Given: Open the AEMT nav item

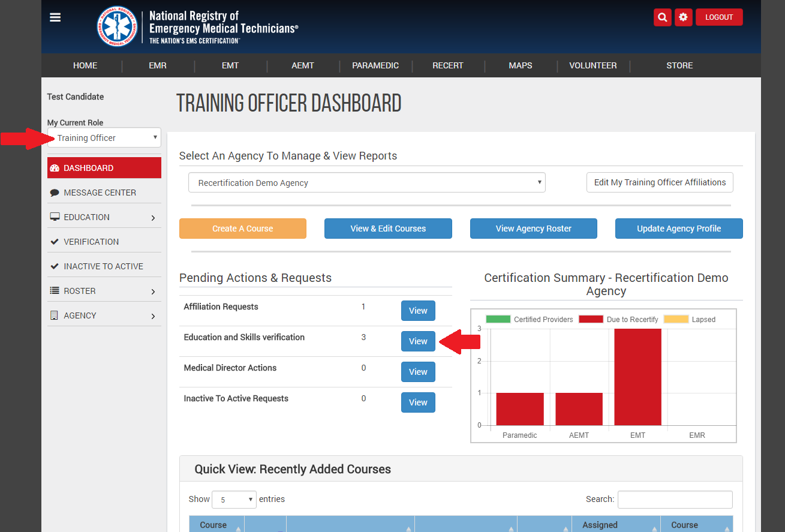Looking at the screenshot, I should click(x=303, y=65).
